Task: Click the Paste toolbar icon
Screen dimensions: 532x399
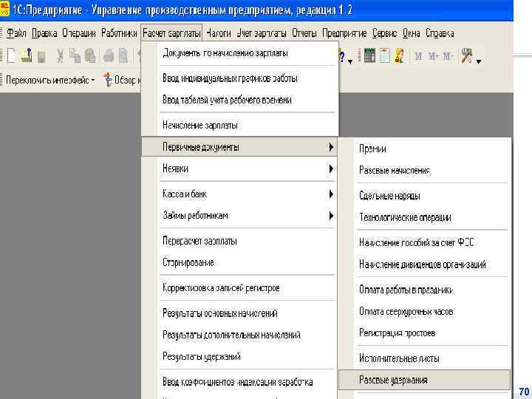Action: [90, 56]
